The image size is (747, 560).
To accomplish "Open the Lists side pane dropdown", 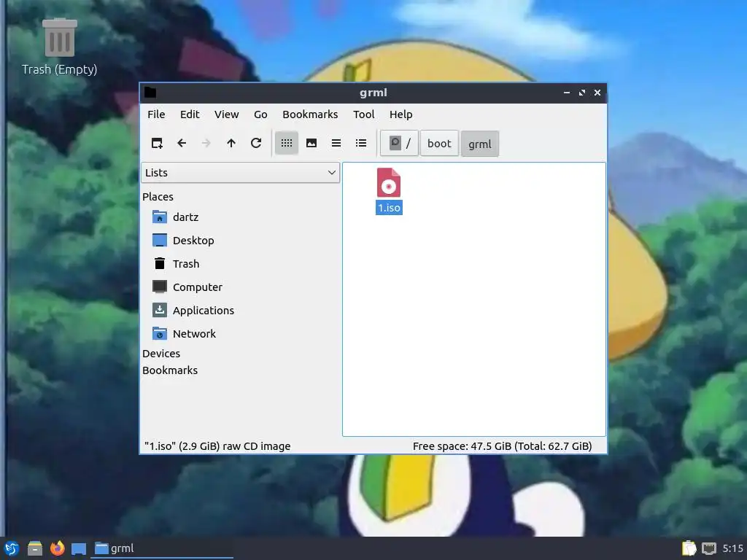I will point(240,172).
